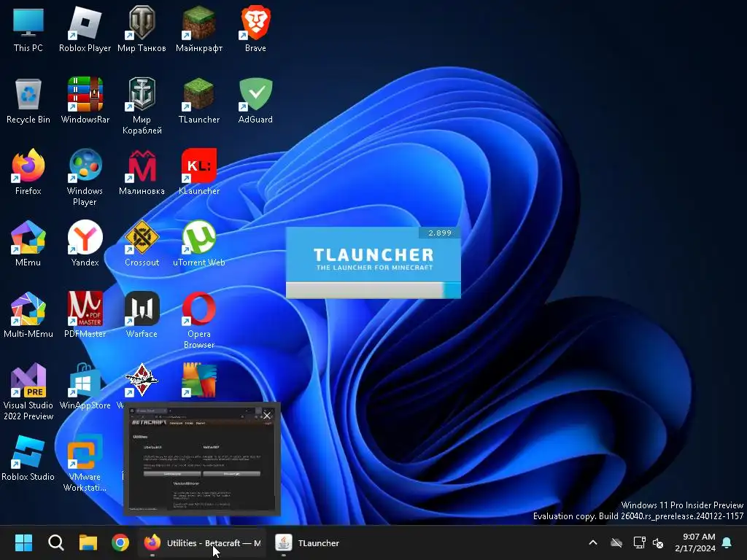Image resolution: width=747 pixels, height=560 pixels.
Task: Select the Windows Player shortcut
Action: [x=85, y=178]
